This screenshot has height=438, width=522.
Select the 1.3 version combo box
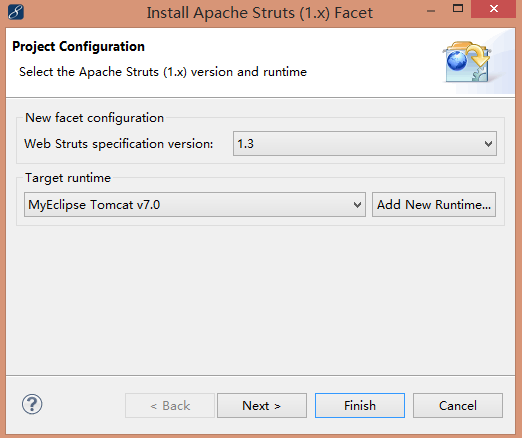click(x=365, y=144)
